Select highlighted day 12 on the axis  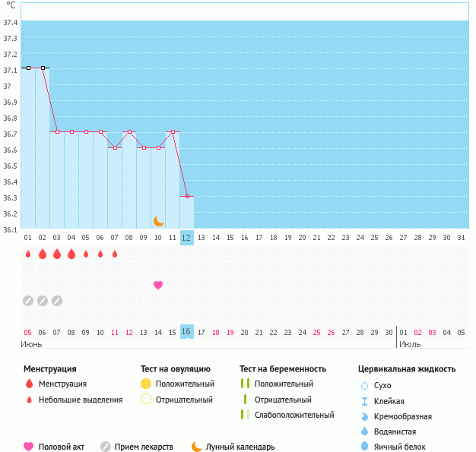point(187,238)
